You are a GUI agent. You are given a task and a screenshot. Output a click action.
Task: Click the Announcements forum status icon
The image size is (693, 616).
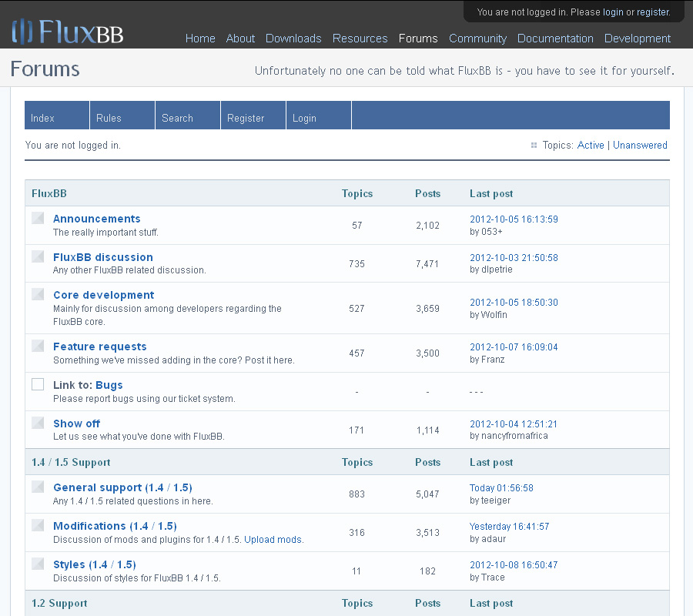point(38,218)
